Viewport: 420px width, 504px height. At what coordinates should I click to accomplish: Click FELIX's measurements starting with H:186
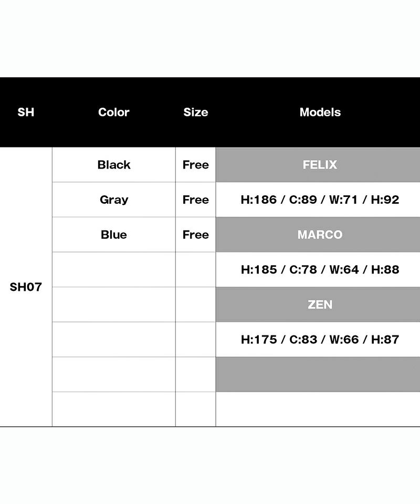coord(320,200)
